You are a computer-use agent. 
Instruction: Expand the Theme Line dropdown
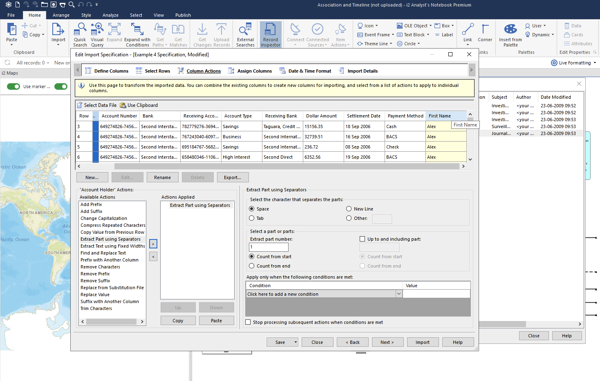(x=391, y=44)
